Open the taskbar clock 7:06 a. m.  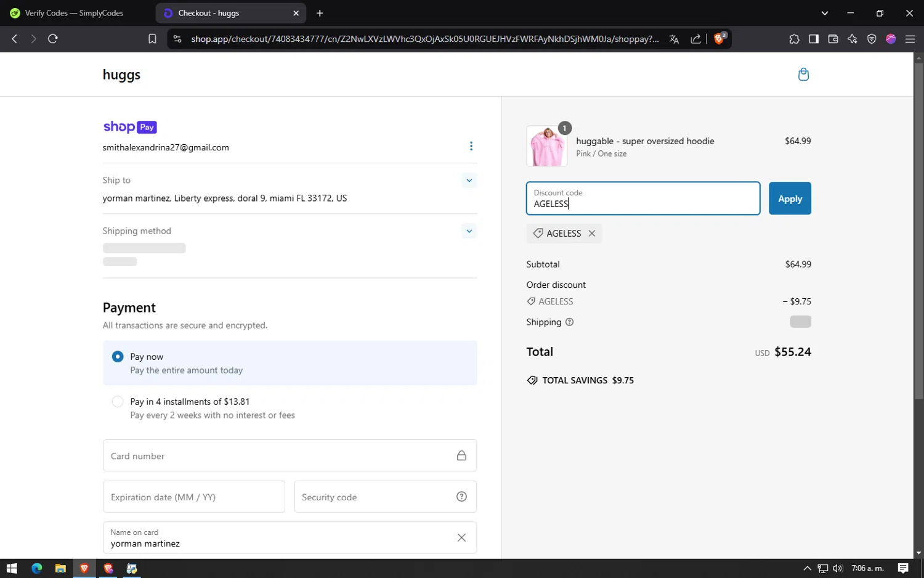pyautogui.click(x=867, y=568)
